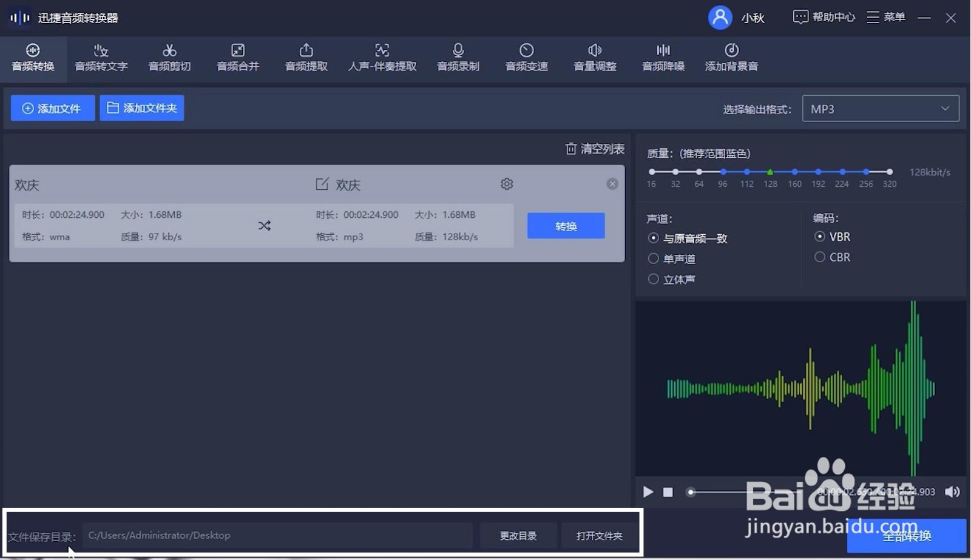Viewport: 971px width, 560px height.
Task: Set quality slider to 192 kbit/s
Action: click(x=818, y=172)
